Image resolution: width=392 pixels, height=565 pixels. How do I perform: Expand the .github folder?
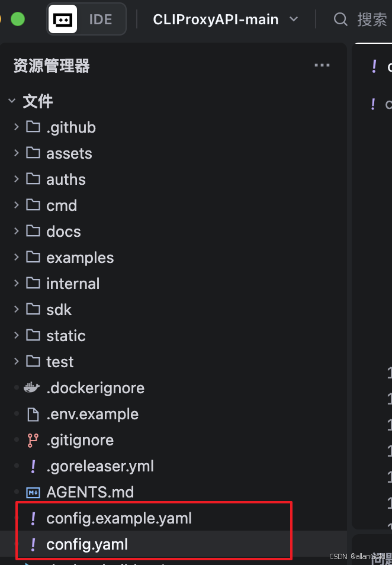point(16,127)
